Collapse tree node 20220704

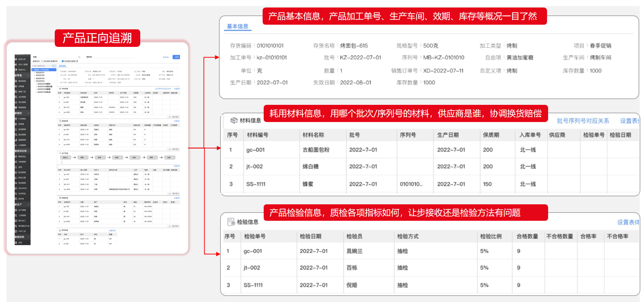click(x=35, y=81)
